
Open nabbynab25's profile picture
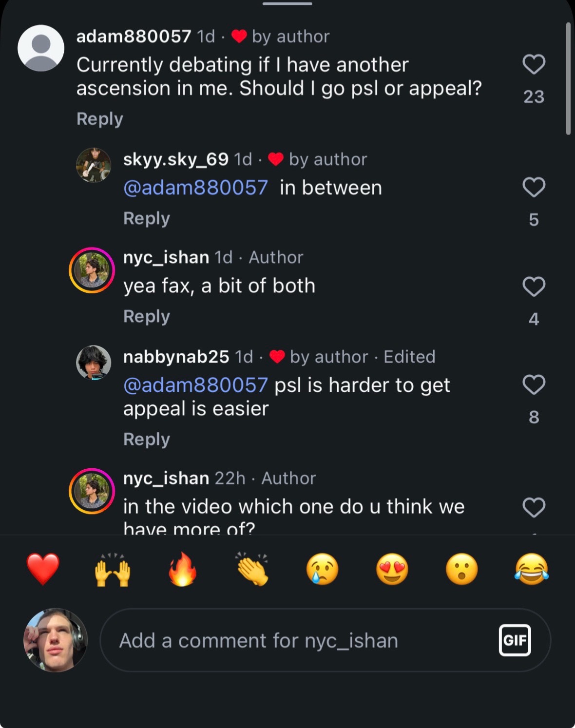pos(94,363)
